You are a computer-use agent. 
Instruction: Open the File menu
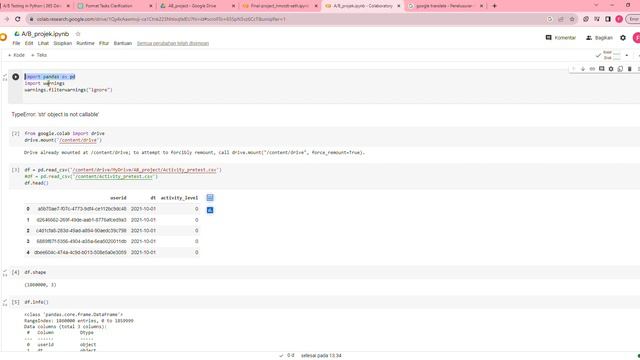click(16, 43)
